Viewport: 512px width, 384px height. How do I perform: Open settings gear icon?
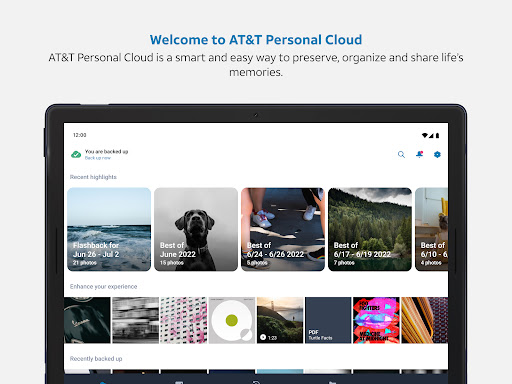(437, 154)
